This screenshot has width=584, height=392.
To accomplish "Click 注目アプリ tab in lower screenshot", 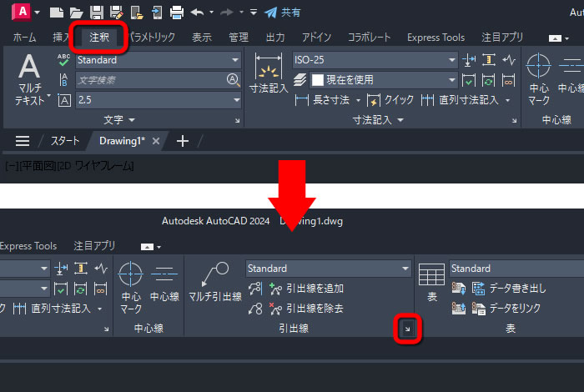I will click(x=94, y=246).
